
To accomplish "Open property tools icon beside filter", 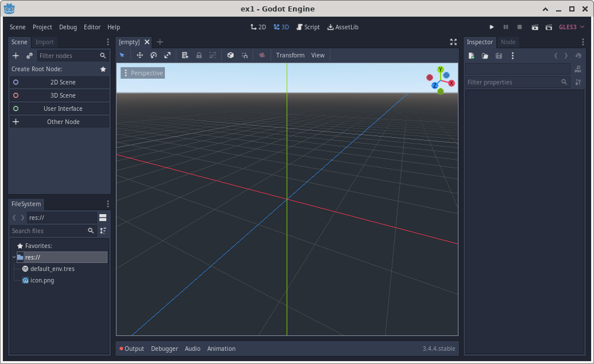I will coord(578,82).
